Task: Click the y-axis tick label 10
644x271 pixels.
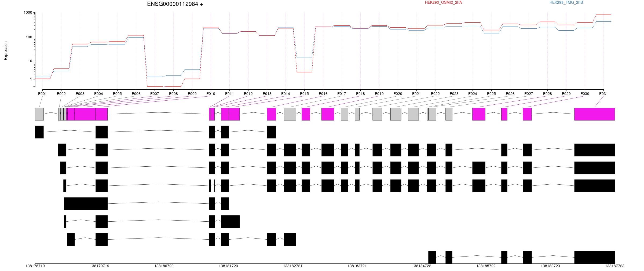Action: [30, 61]
